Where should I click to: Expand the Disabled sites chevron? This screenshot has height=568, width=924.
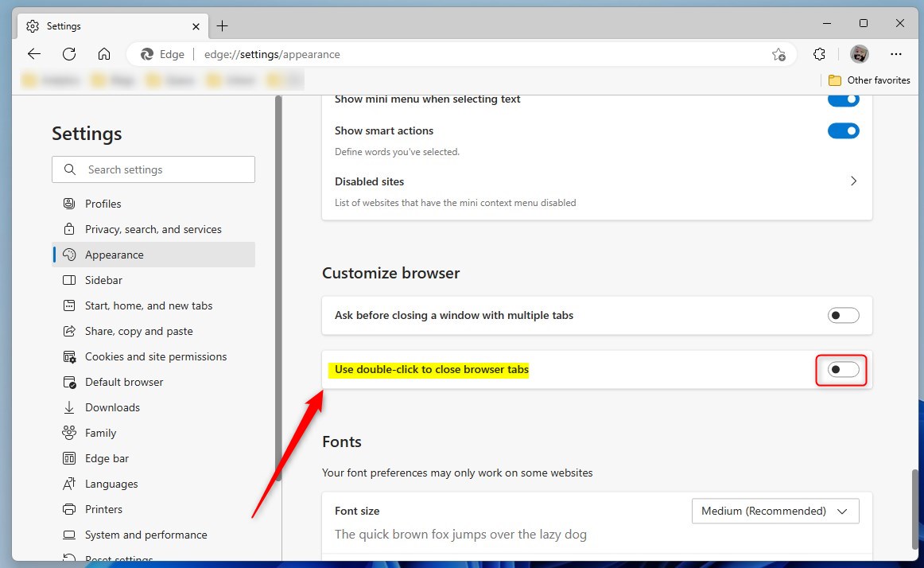pos(853,181)
